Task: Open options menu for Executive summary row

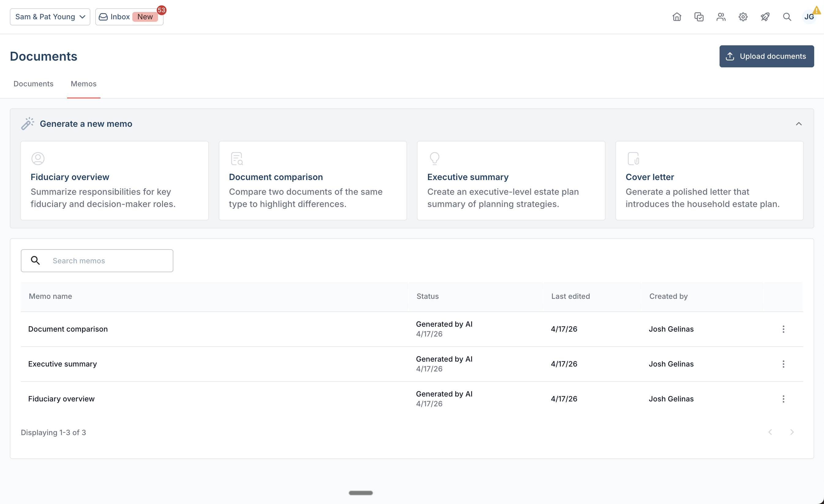Action: (784, 364)
